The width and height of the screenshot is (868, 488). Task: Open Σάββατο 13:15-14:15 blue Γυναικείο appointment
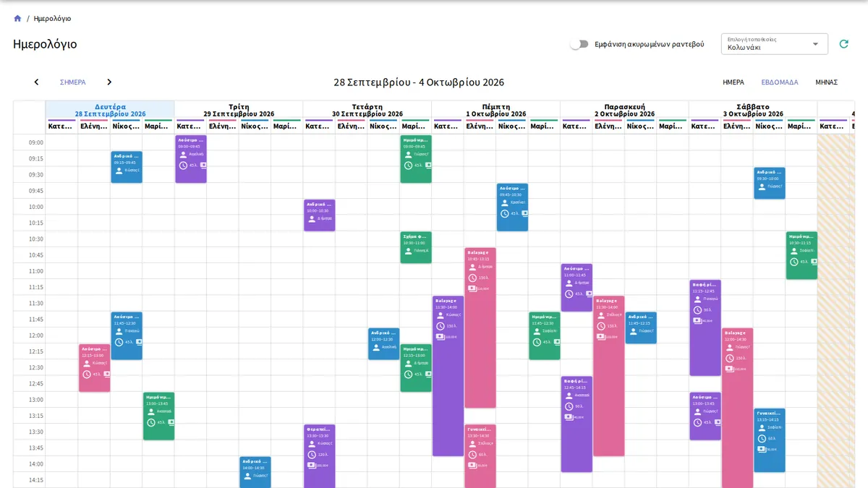[770, 440]
